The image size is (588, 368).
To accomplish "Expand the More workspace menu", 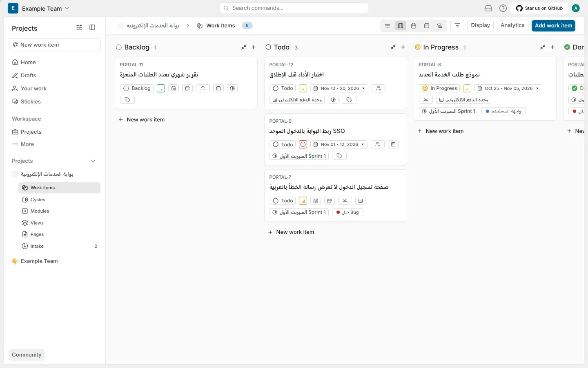I will click(23, 144).
